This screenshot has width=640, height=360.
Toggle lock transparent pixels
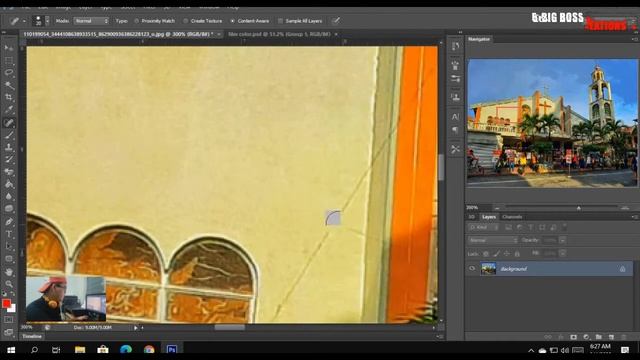point(486,253)
